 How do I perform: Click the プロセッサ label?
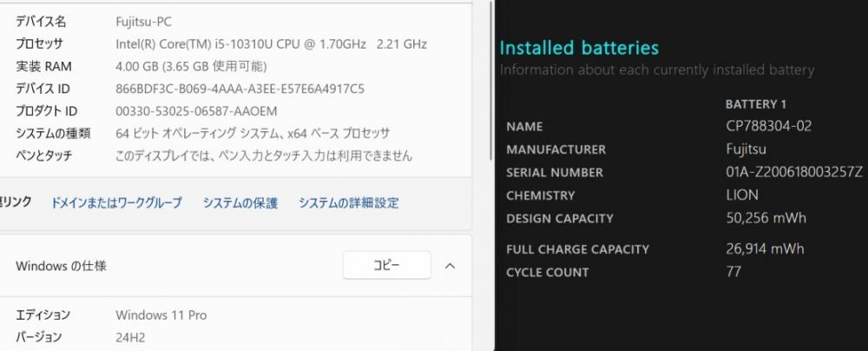tap(39, 43)
